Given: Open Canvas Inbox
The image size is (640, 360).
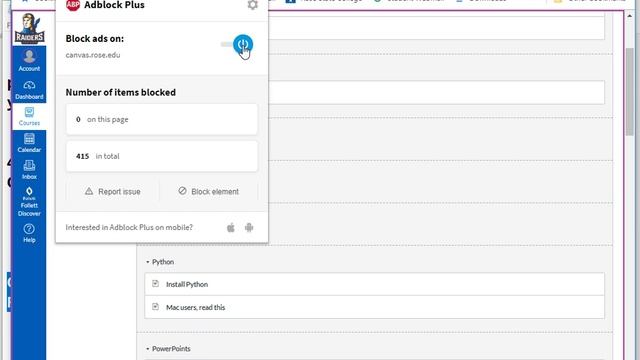Looking at the screenshot, I should [x=29, y=170].
